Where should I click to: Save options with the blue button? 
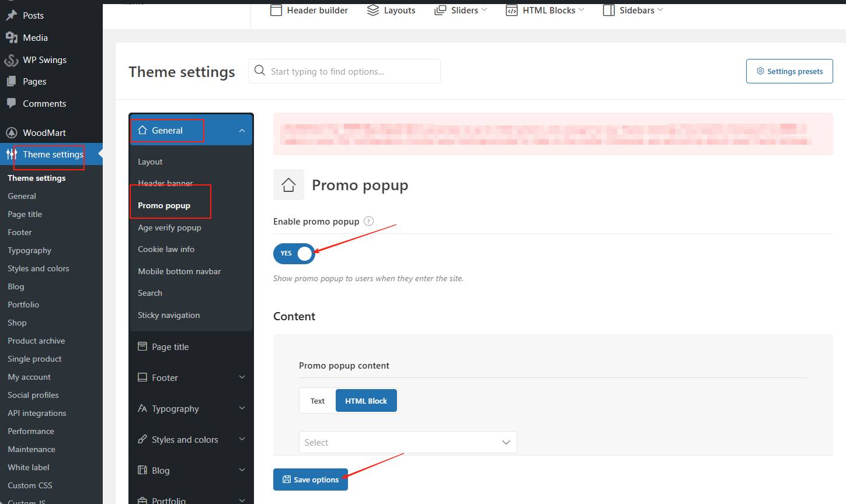tap(311, 480)
